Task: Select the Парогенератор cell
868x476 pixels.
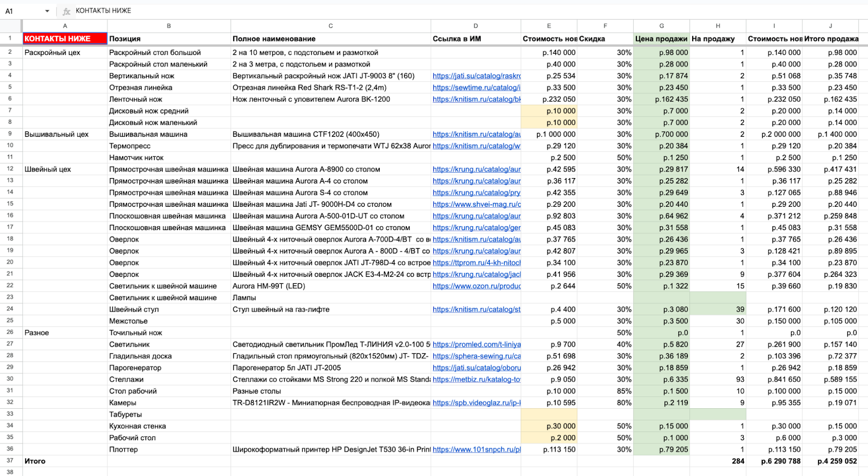Action: pos(169,367)
